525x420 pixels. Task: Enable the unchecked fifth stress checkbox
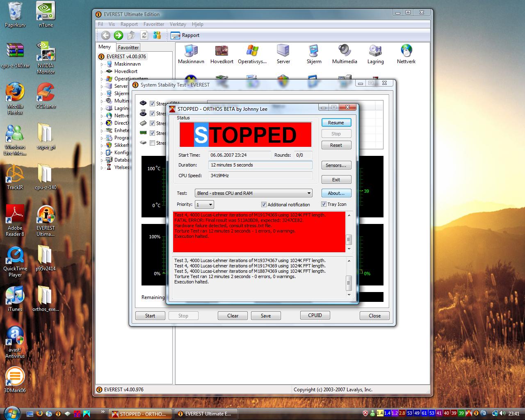click(153, 143)
